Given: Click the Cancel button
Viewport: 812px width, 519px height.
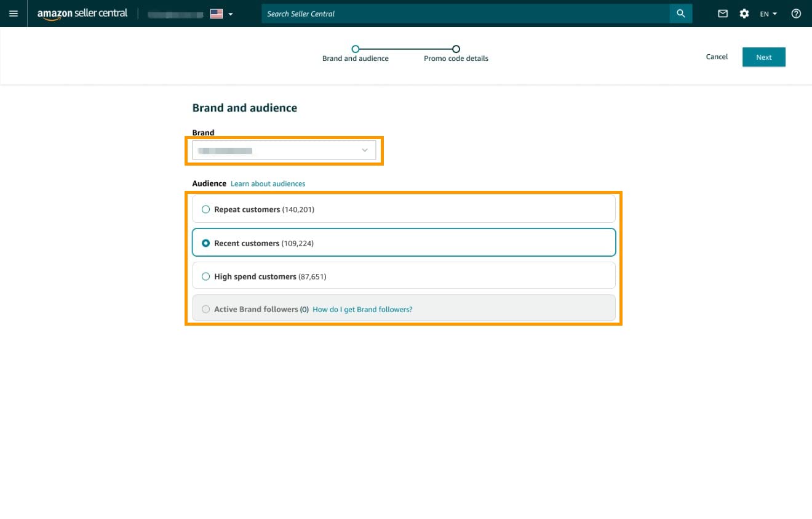Looking at the screenshot, I should [717, 57].
